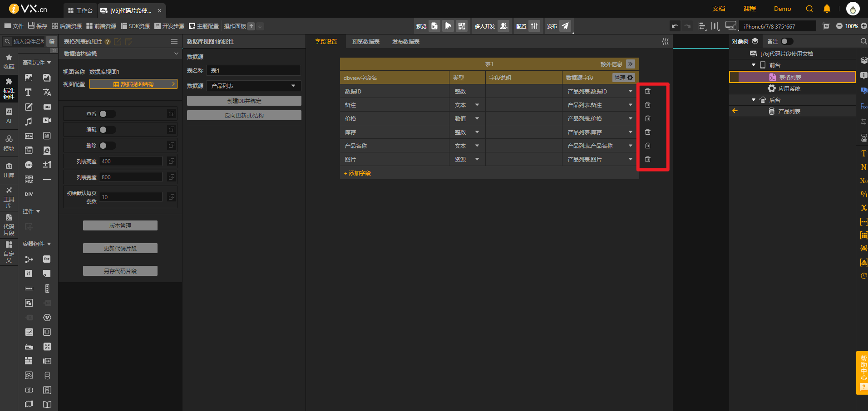Undo the last action
This screenshot has width=868, height=411.
click(675, 26)
